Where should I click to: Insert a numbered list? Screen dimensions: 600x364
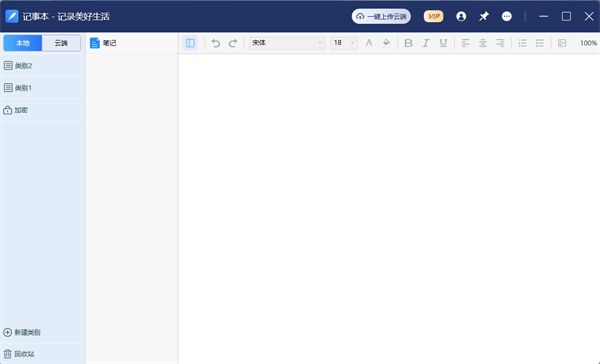[522, 43]
